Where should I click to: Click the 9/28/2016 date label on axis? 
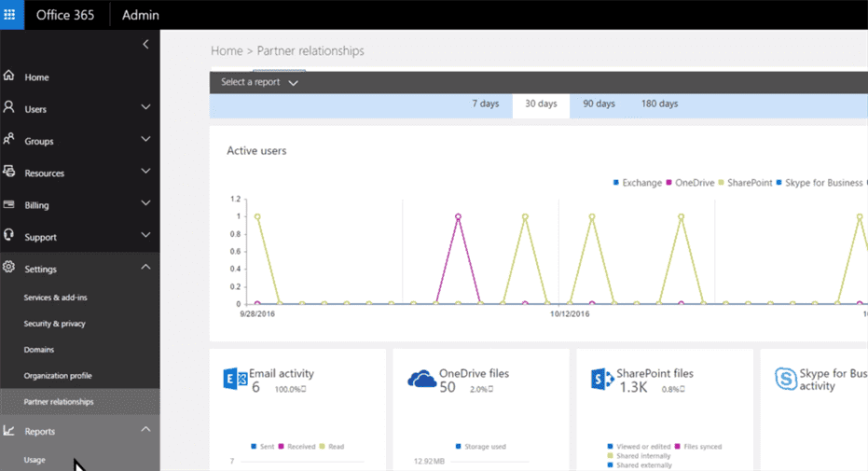coord(257,313)
